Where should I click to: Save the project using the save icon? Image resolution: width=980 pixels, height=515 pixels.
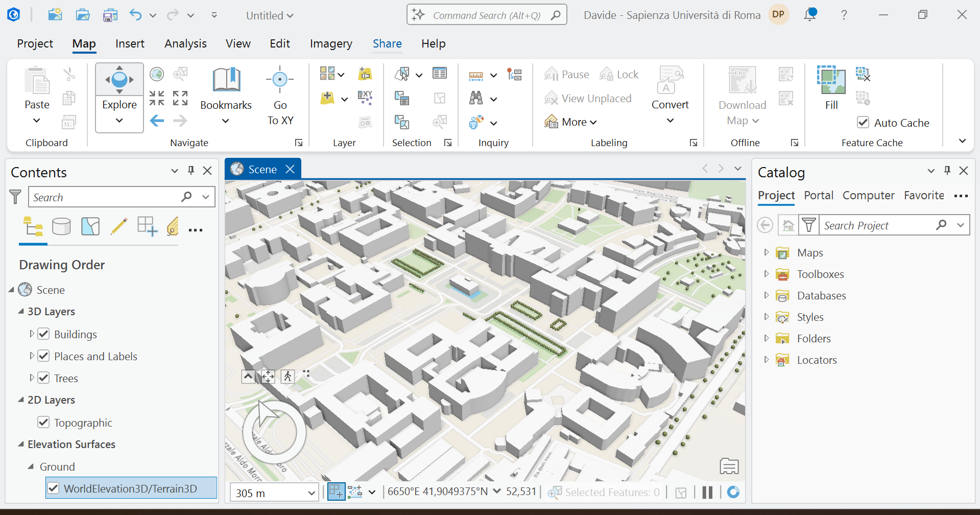110,15
